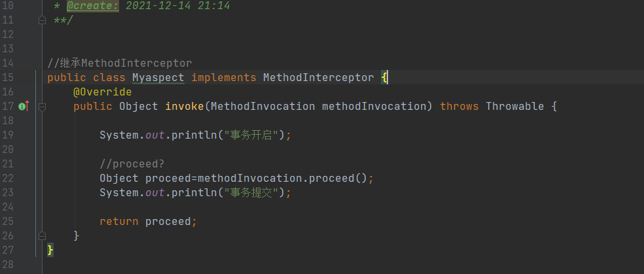Click line number 19 in the gutter
The height and width of the screenshot is (274, 644).
[8, 135]
